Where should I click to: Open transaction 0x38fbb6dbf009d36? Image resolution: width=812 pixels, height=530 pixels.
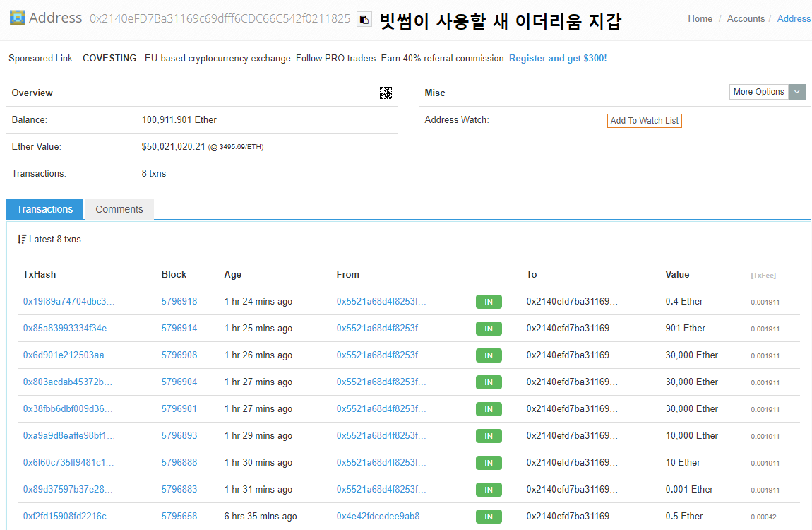[68, 409]
